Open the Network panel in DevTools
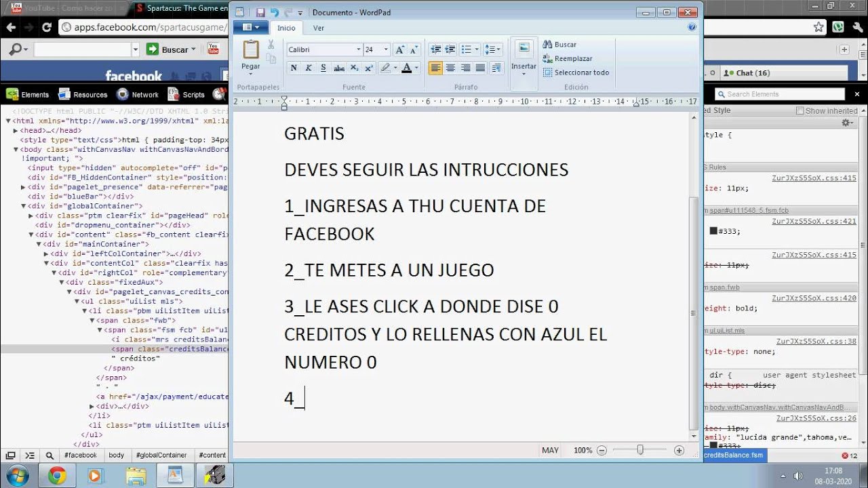 click(x=138, y=94)
